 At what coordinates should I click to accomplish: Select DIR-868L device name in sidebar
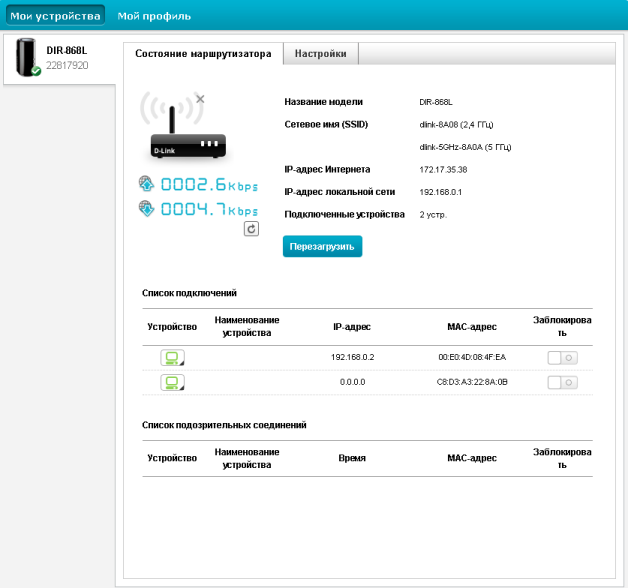66,50
